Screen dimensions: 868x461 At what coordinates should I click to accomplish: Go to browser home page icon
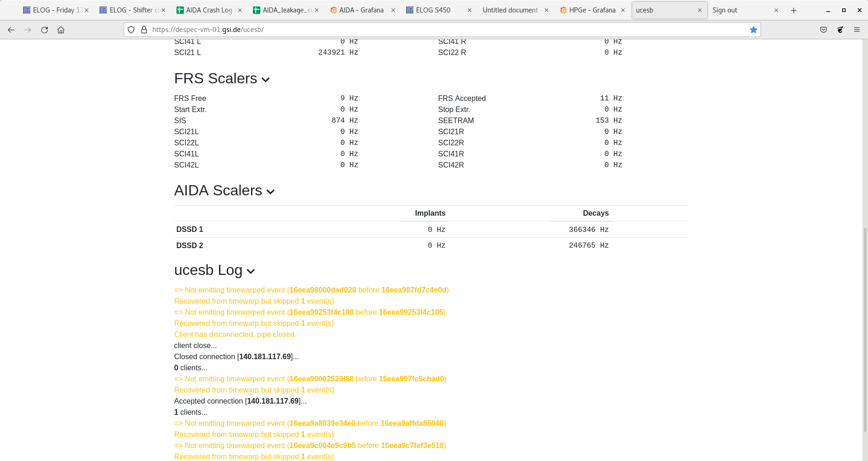pyautogui.click(x=61, y=30)
